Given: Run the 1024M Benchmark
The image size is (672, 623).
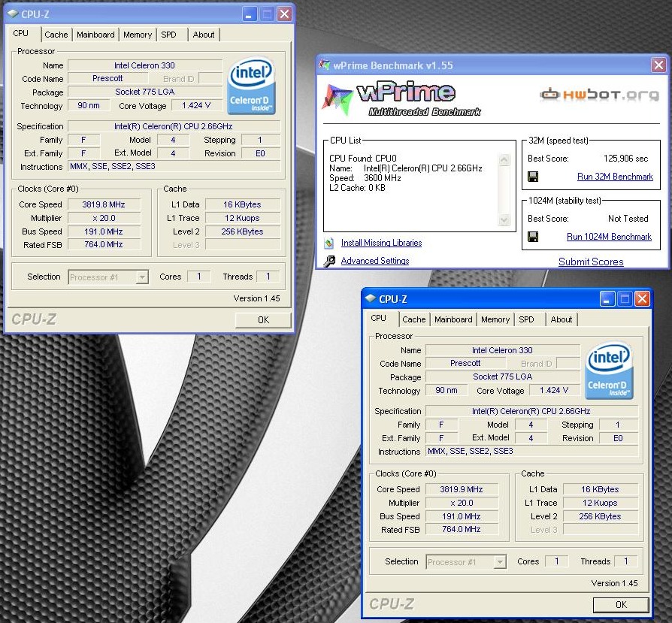Looking at the screenshot, I should tap(609, 237).
